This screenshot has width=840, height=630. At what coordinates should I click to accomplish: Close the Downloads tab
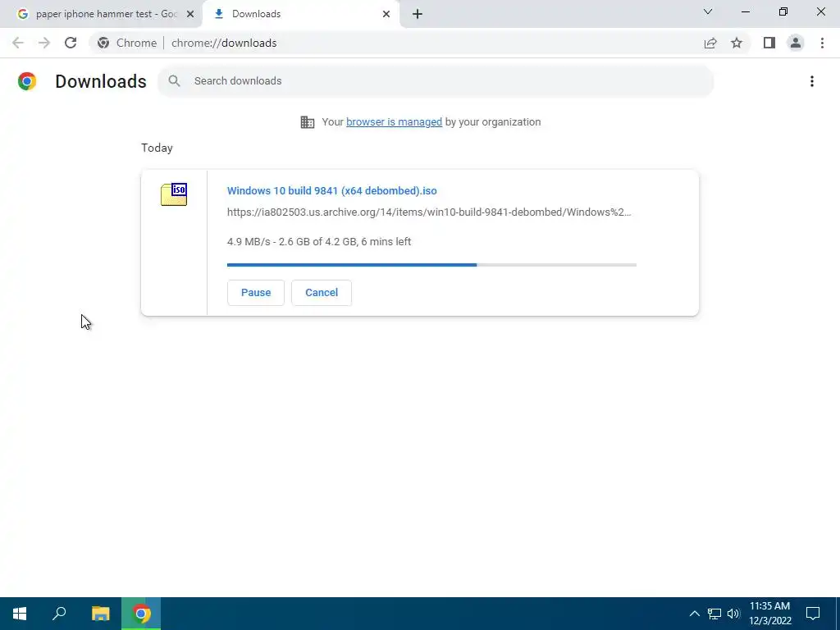pyautogui.click(x=386, y=14)
